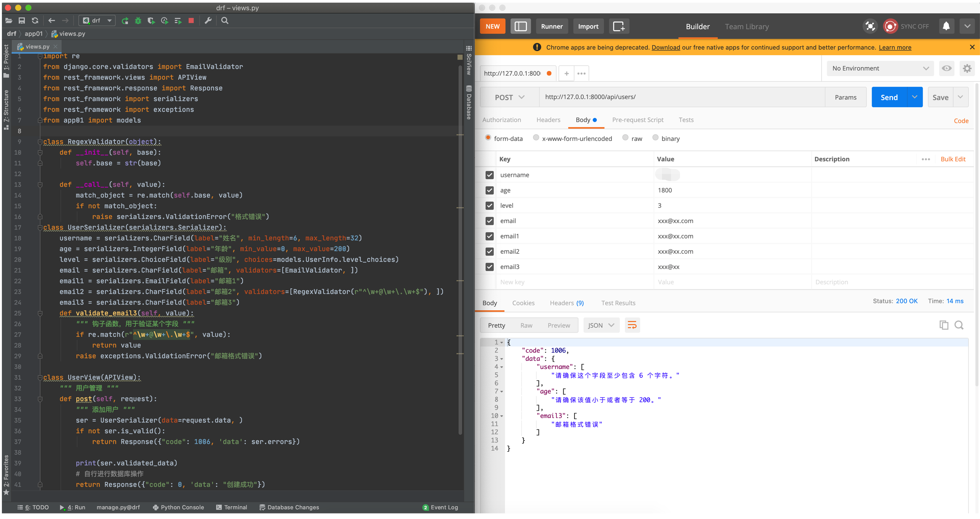Viewport: 980px width, 519px height.
Task: Open Postman notifications bell icon
Action: coord(946,26)
